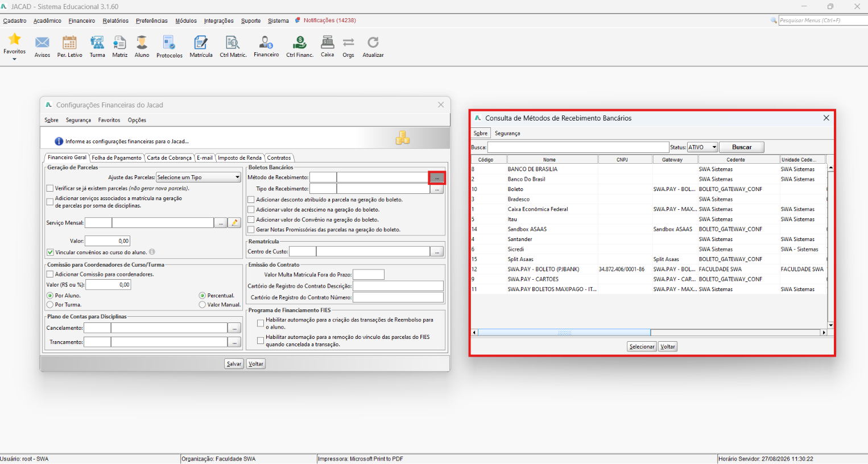Screen dimensions: 868x464
Task: Check Adicionar desconto atribuído a parcela
Action: [x=251, y=200]
